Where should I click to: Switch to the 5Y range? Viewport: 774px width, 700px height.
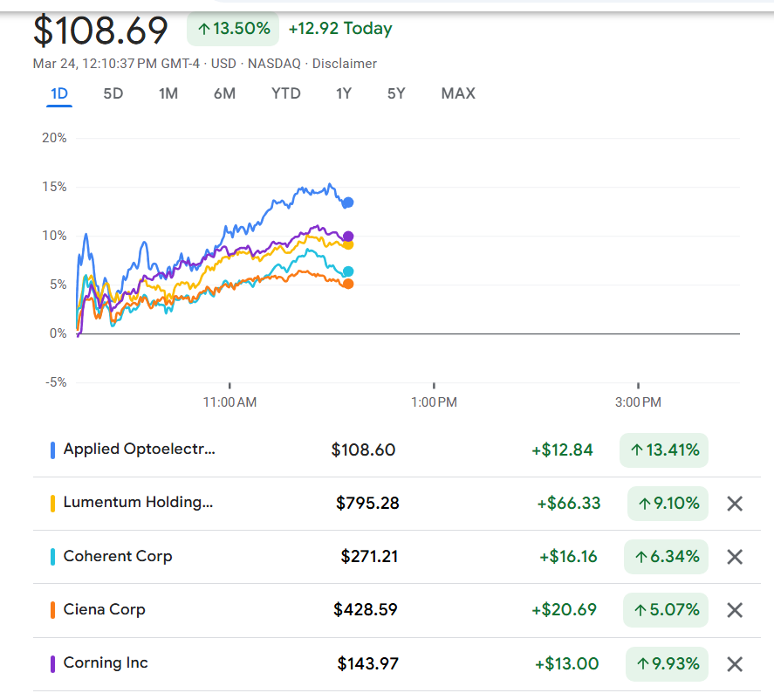click(x=396, y=93)
